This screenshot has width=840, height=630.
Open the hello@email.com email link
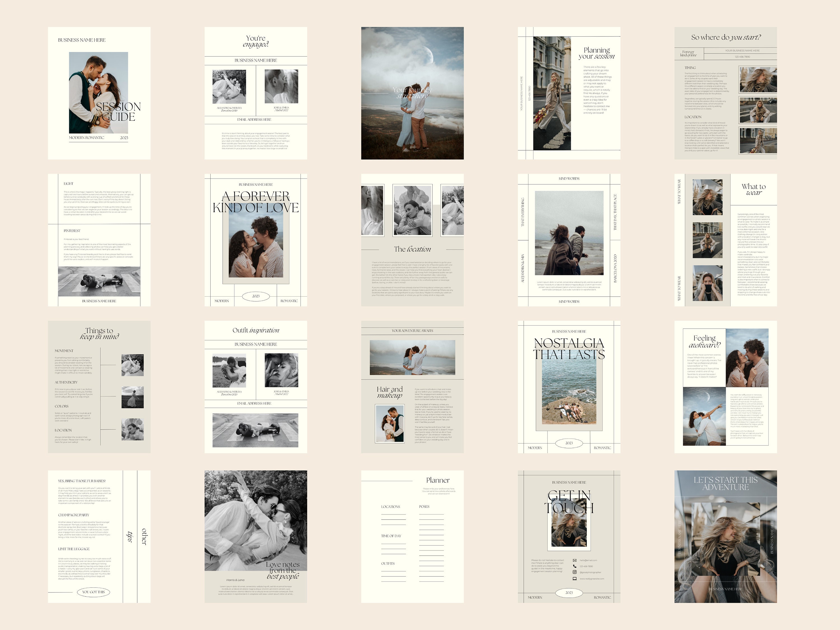point(589,561)
